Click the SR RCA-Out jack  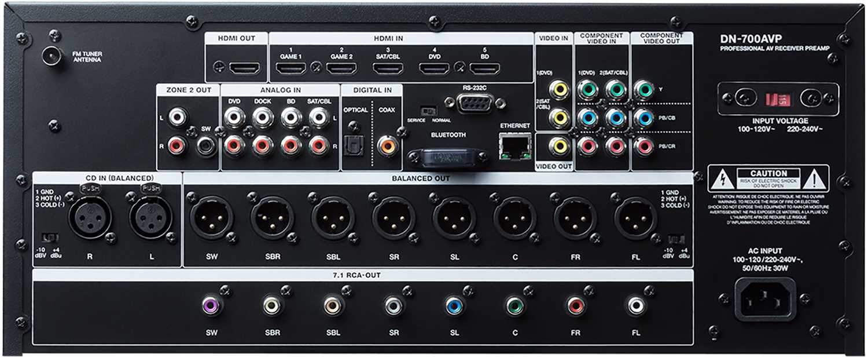coord(394,306)
